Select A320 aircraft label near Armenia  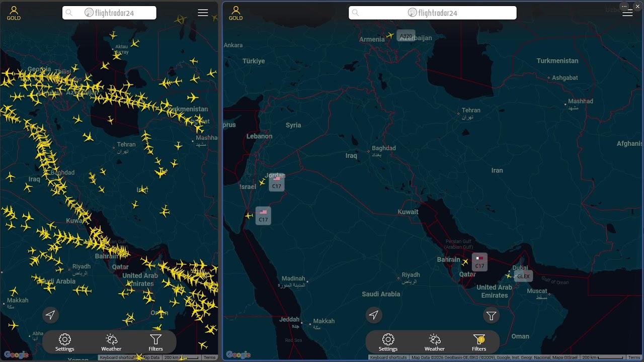(x=406, y=36)
